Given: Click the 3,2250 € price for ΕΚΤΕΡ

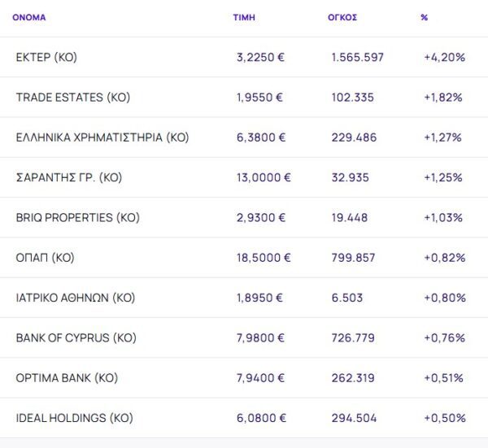Looking at the screenshot, I should click(259, 58).
